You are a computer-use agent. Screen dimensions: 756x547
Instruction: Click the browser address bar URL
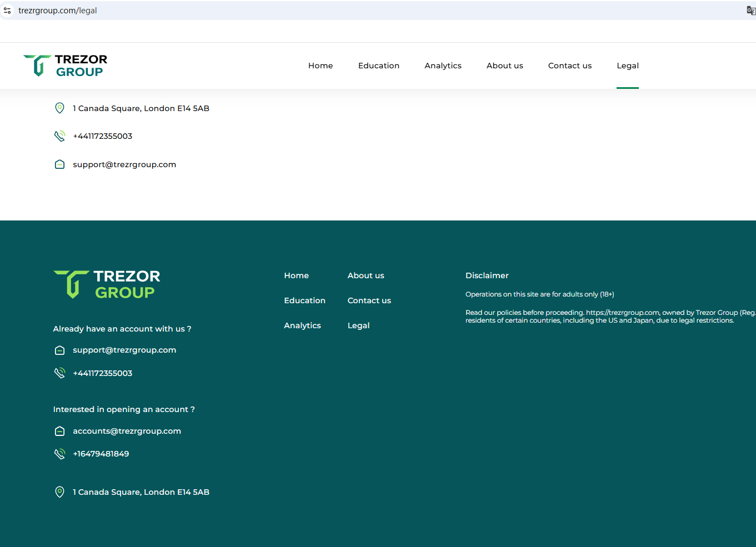point(58,11)
